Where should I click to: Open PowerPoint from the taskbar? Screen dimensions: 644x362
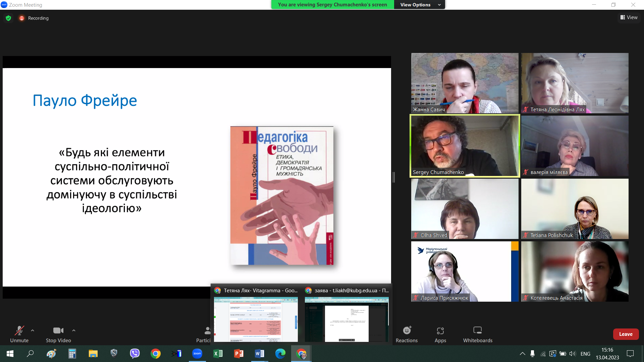pos(239,354)
